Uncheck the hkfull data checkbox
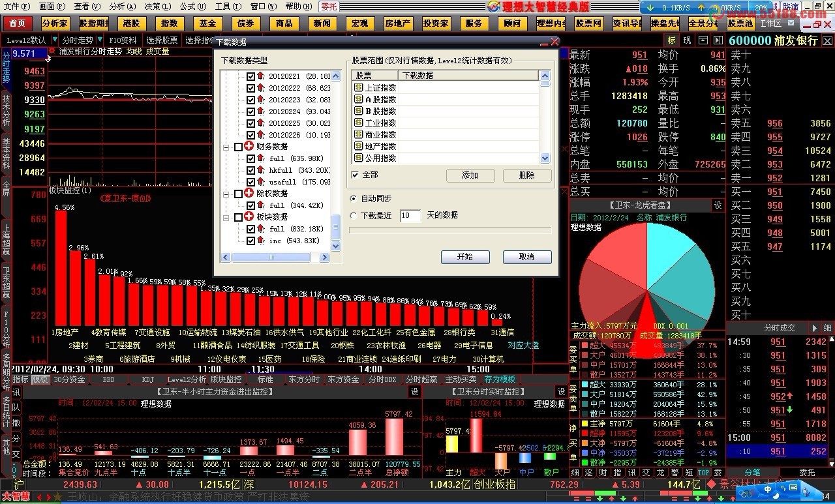The height and width of the screenshot is (504, 835). point(250,170)
